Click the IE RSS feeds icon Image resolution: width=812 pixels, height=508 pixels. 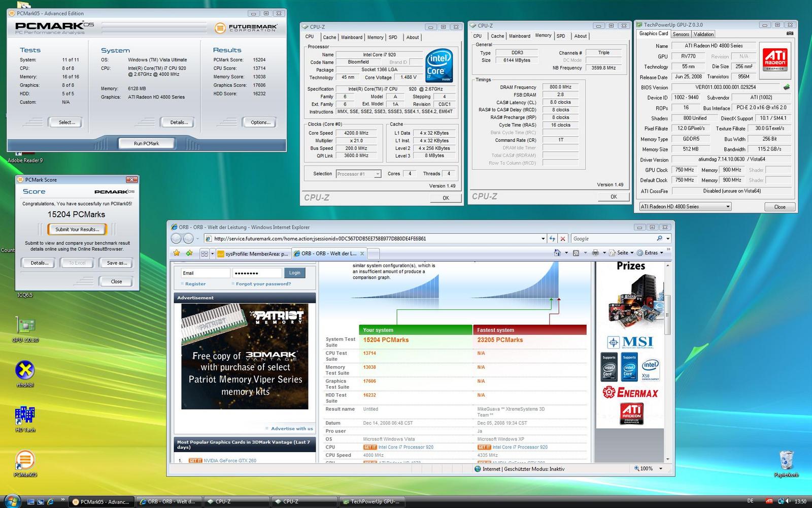[x=576, y=252]
